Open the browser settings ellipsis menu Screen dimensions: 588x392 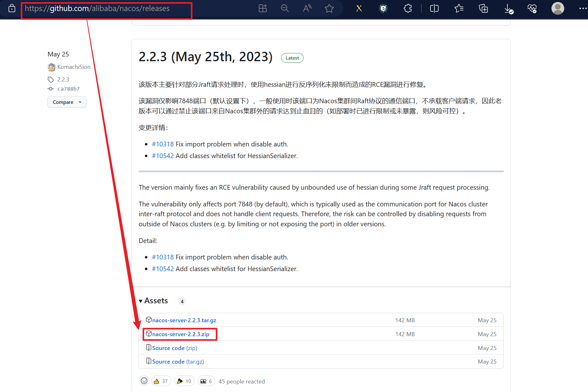tap(583, 9)
